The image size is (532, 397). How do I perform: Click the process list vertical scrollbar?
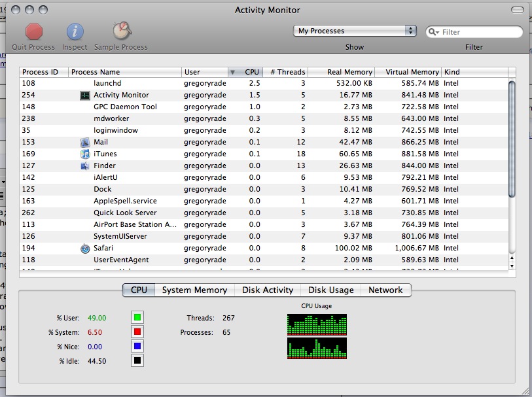512,137
